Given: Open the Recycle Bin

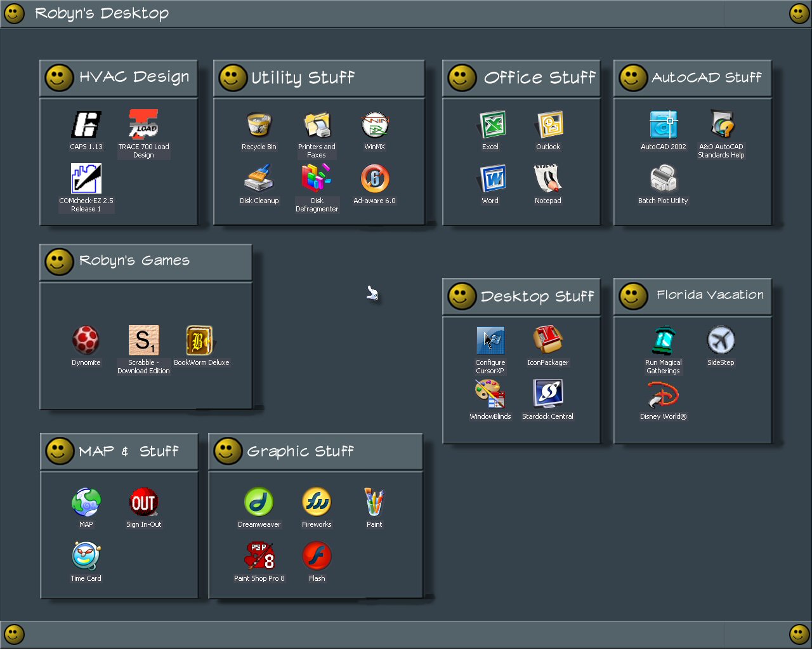Looking at the screenshot, I should pyautogui.click(x=259, y=124).
